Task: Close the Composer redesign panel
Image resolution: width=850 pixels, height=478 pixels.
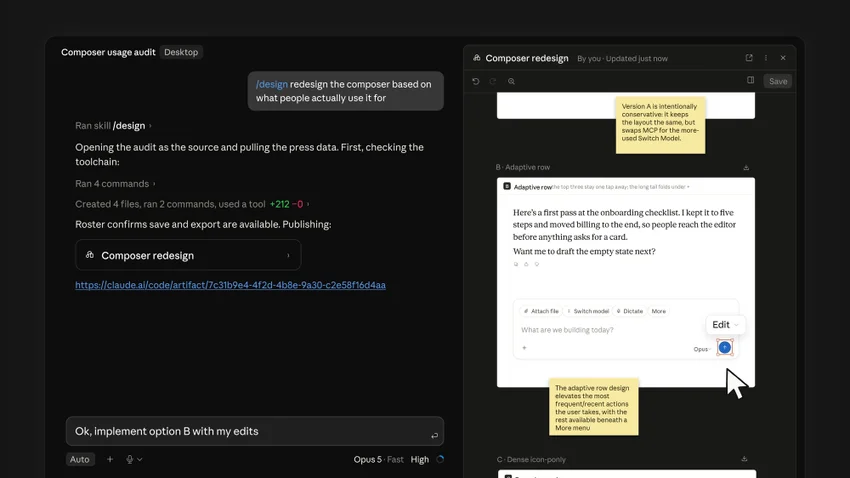Action: coord(783,57)
